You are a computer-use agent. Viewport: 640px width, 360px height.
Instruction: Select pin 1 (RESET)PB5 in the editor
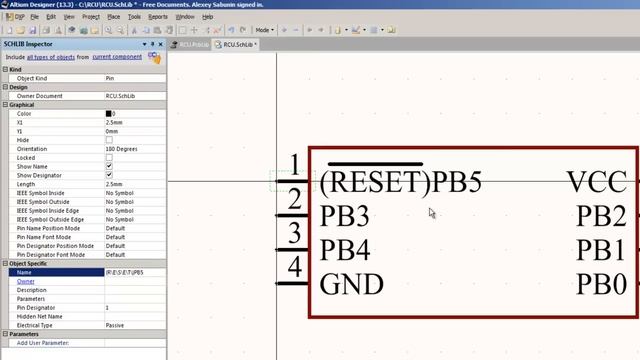coord(293,181)
